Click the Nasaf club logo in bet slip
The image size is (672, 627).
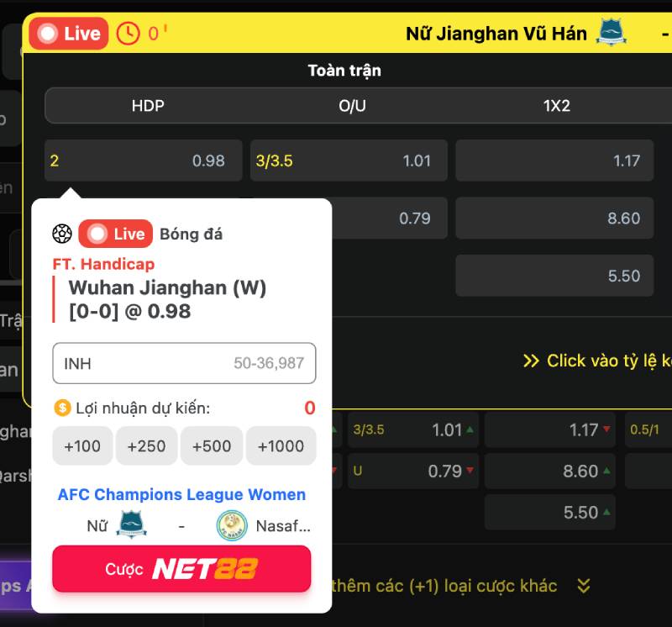tap(232, 525)
